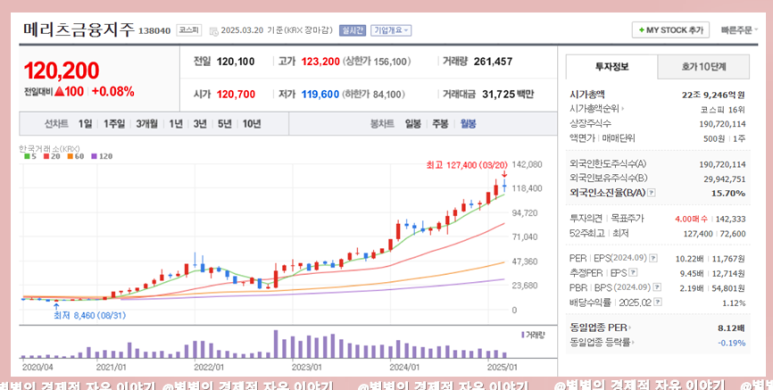Select the 10년 line chart period

point(251,124)
